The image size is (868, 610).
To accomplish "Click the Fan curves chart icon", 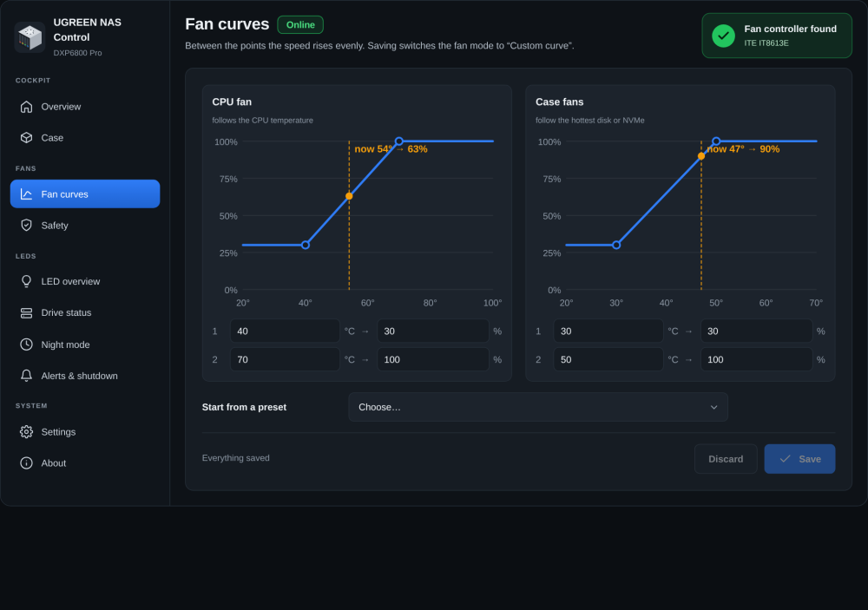I will coord(26,194).
